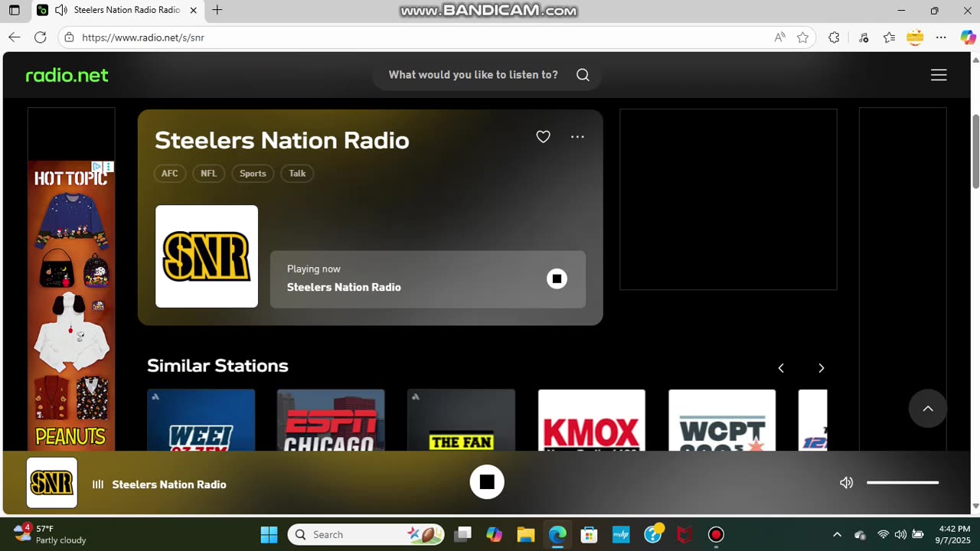Open the weather widget showing 57°F
The width and height of the screenshot is (980, 551).
pyautogui.click(x=51, y=534)
